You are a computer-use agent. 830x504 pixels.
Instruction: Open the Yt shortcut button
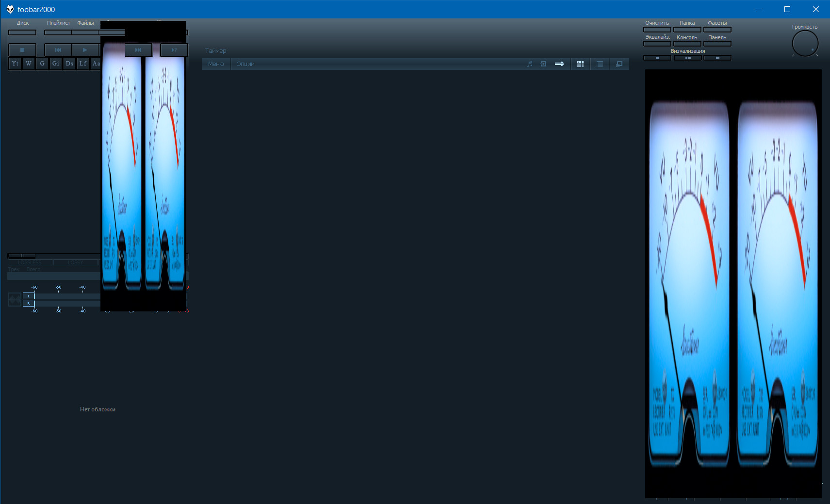[15, 64]
